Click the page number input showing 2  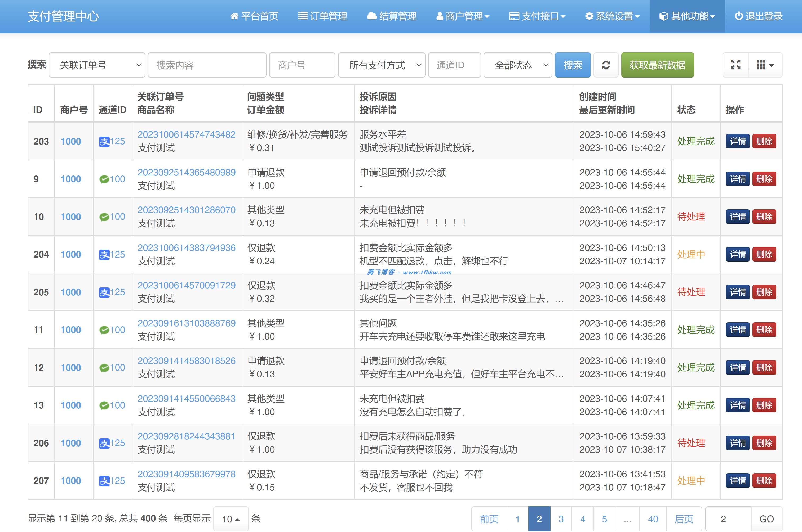[722, 519]
